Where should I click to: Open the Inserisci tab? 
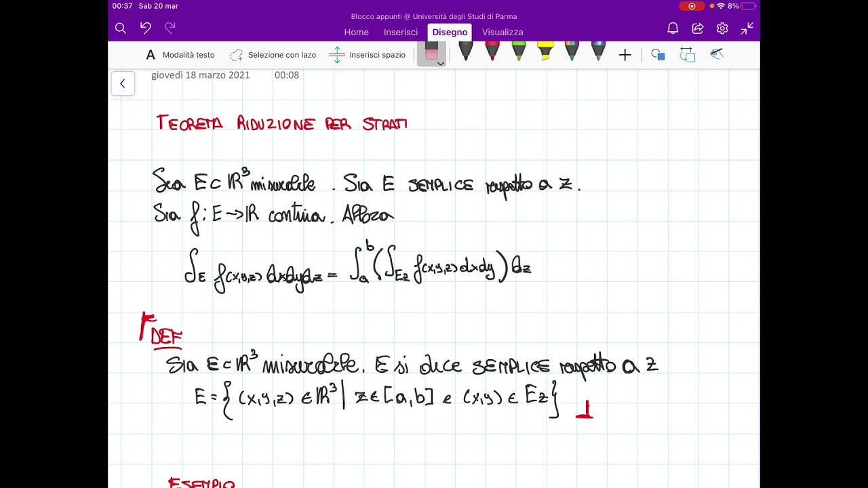pos(401,32)
